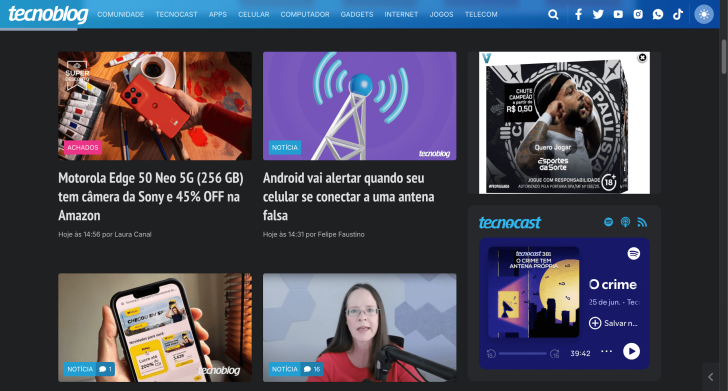The image size is (728, 391).
Task: Open the Motorola Edge 50 Neo article headline
Action: [x=151, y=196]
